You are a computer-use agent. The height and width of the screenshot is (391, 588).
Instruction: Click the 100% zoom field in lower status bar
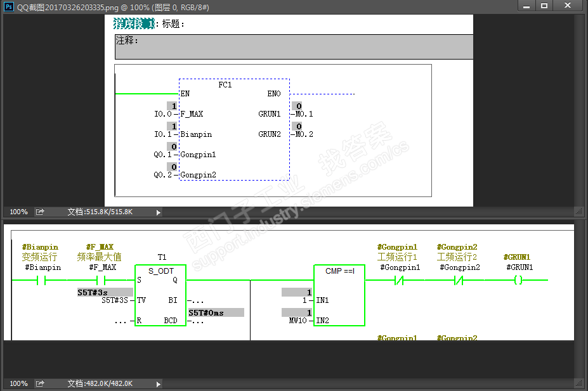[x=18, y=383]
